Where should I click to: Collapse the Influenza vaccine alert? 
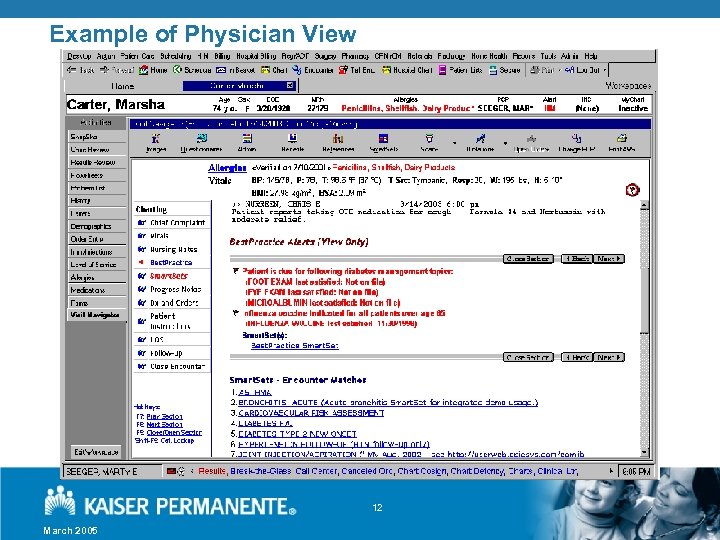236,313
